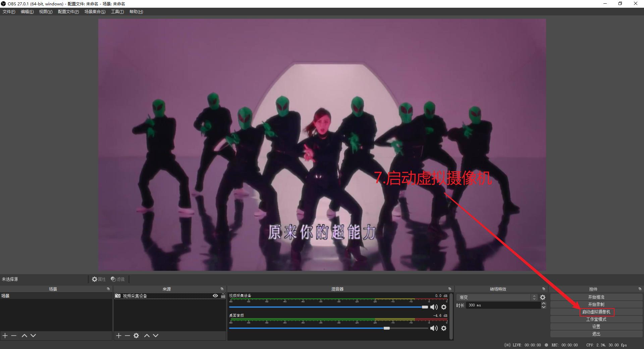Viewport: 644px width, 349px height.
Task: Open source properties gear in 来源 toolbar
Action: click(x=136, y=336)
